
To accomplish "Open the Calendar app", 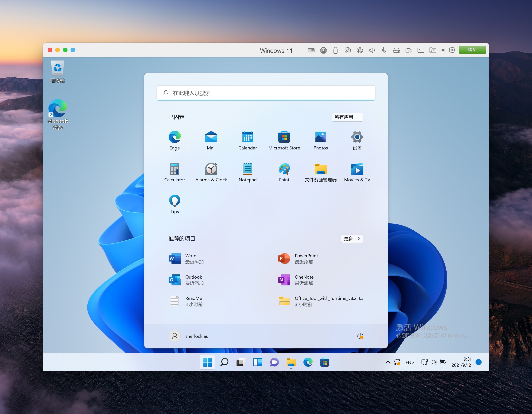I will coord(248,140).
